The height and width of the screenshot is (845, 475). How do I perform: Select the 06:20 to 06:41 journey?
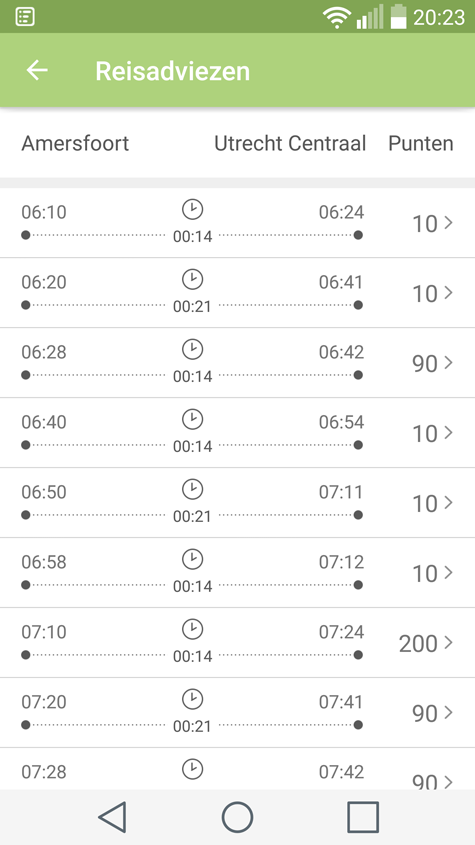[x=237, y=293]
